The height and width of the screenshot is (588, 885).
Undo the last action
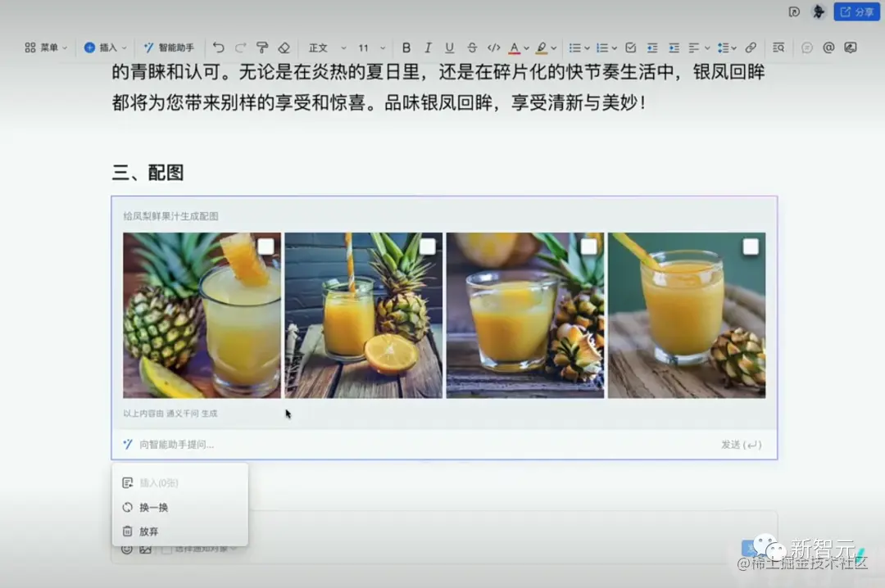click(220, 47)
